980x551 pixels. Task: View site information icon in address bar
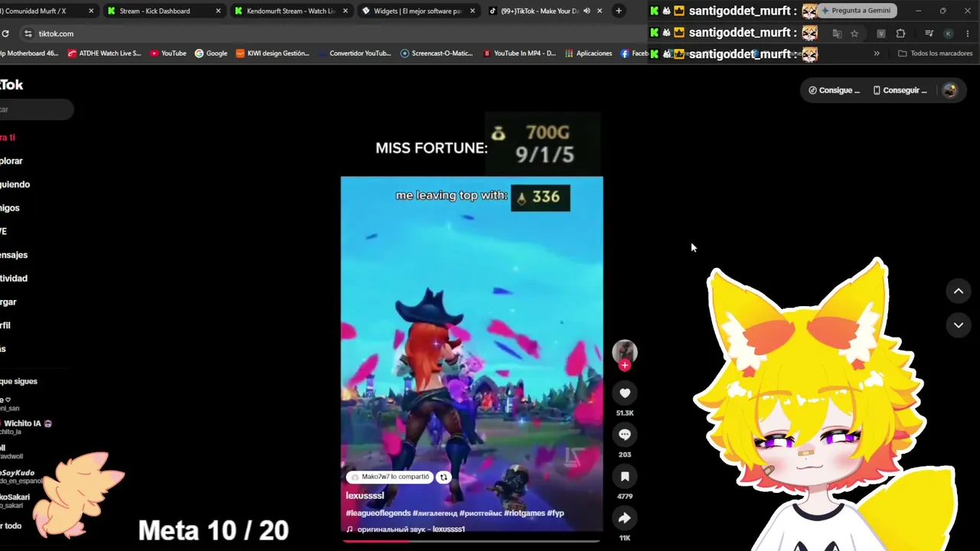(x=28, y=34)
